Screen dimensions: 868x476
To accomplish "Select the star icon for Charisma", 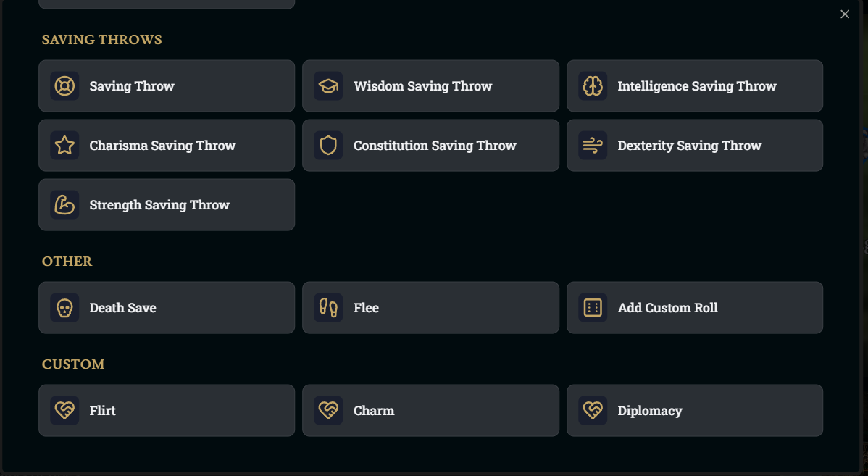I will (64, 145).
